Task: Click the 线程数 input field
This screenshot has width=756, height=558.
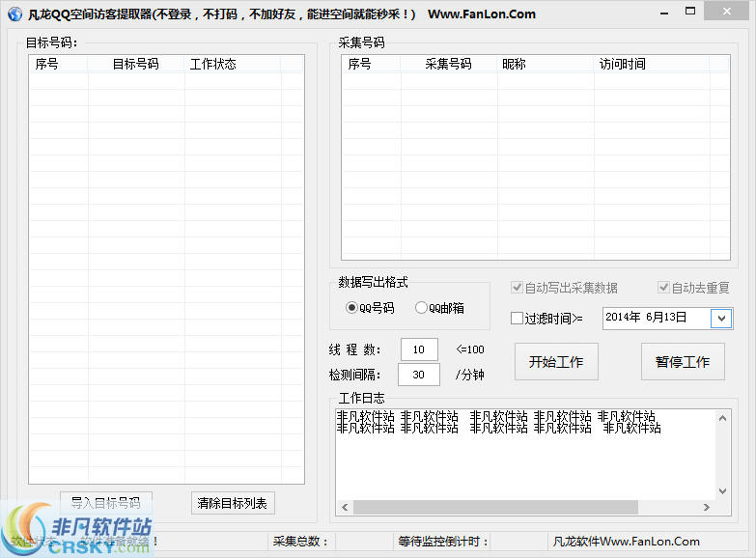Action: 419,349
